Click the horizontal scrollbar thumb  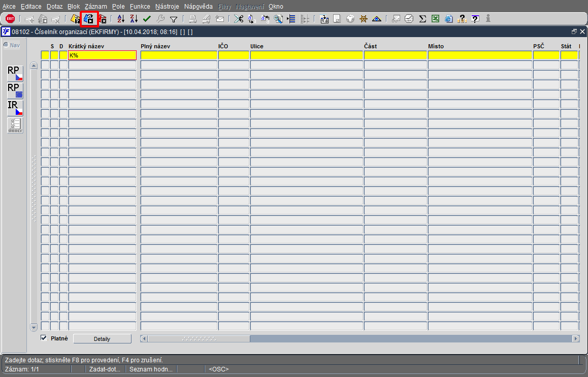[199, 339]
